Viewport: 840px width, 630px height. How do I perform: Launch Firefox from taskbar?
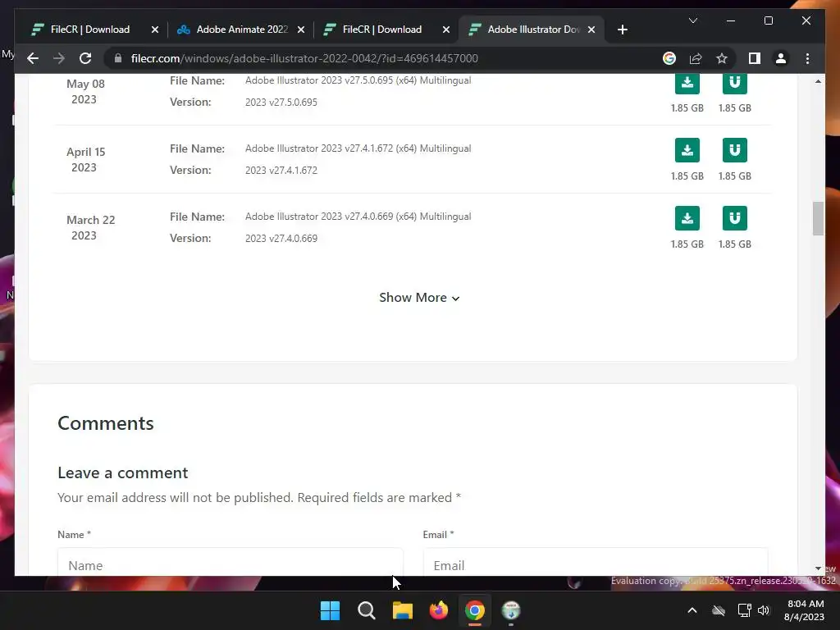click(439, 610)
